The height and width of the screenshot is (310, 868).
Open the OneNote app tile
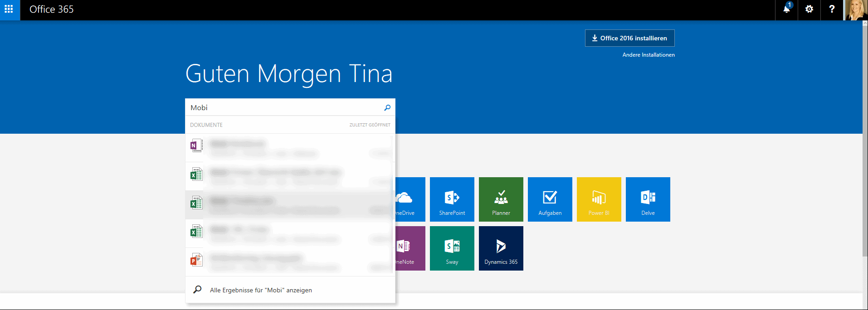click(x=410, y=248)
